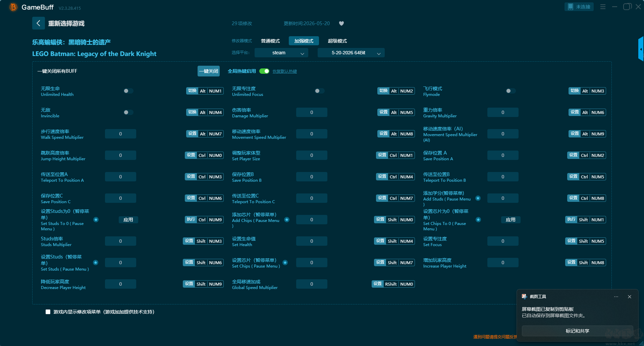Click the Set Player Size value field
Image resolution: width=644 pixels, height=346 pixels.
point(312,155)
